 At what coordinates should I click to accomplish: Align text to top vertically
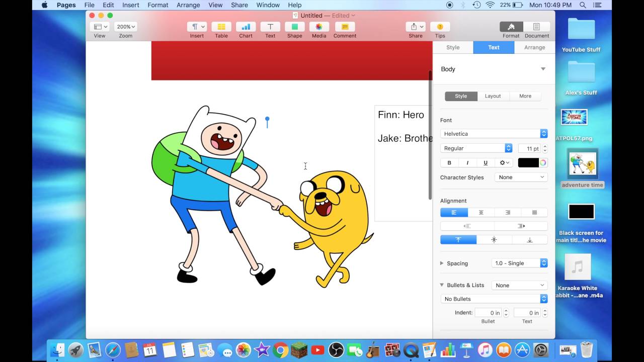coord(458,240)
